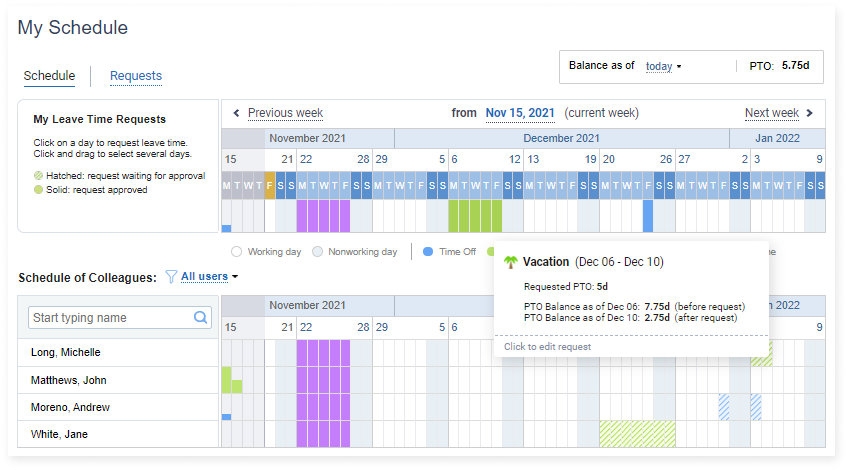Focus the Start typing name search field
Screen dimensions: 847x470
point(119,318)
